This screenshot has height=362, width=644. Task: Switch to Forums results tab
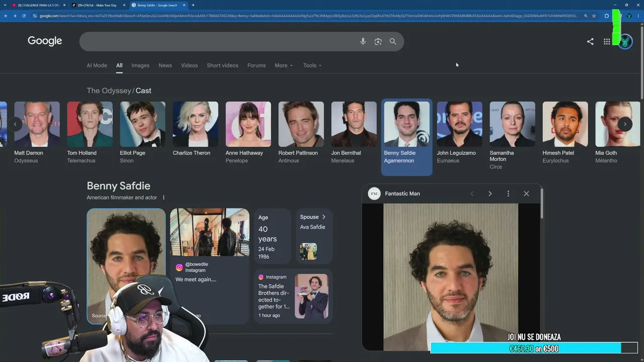256,65
